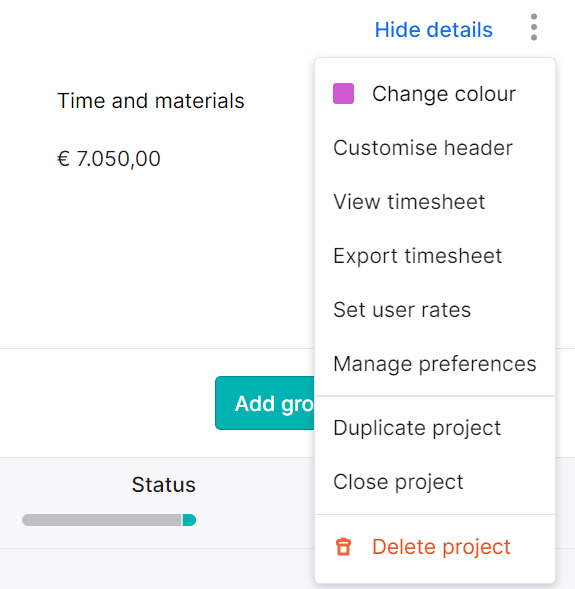Select Export timesheet option
Viewport: 575px width, 589px height.
pos(435,256)
